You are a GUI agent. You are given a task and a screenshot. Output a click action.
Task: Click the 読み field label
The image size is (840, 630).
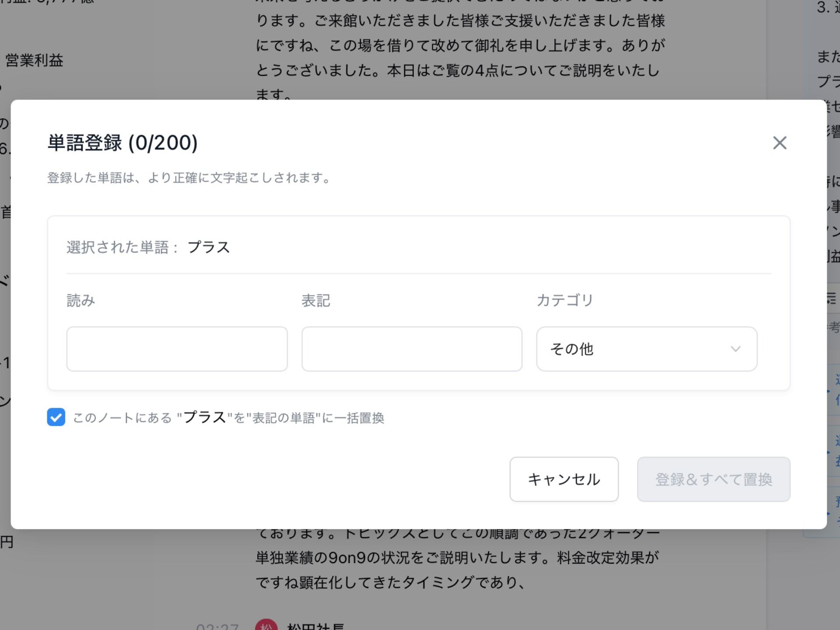tap(81, 300)
